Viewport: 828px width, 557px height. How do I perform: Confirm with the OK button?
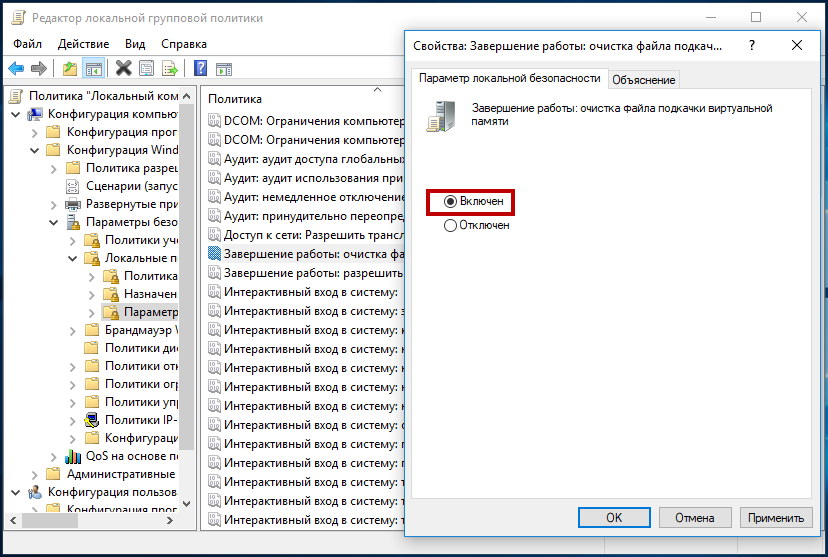(614, 518)
